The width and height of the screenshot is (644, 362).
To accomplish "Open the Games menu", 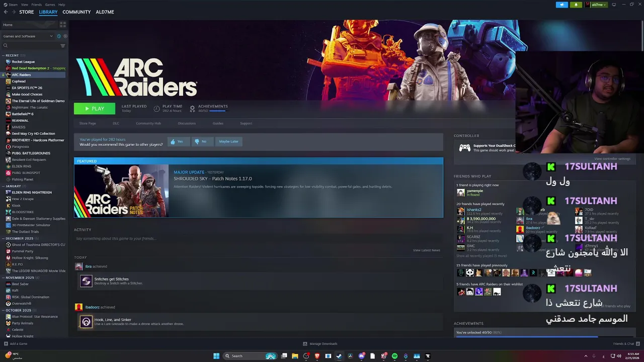I will (50, 5).
